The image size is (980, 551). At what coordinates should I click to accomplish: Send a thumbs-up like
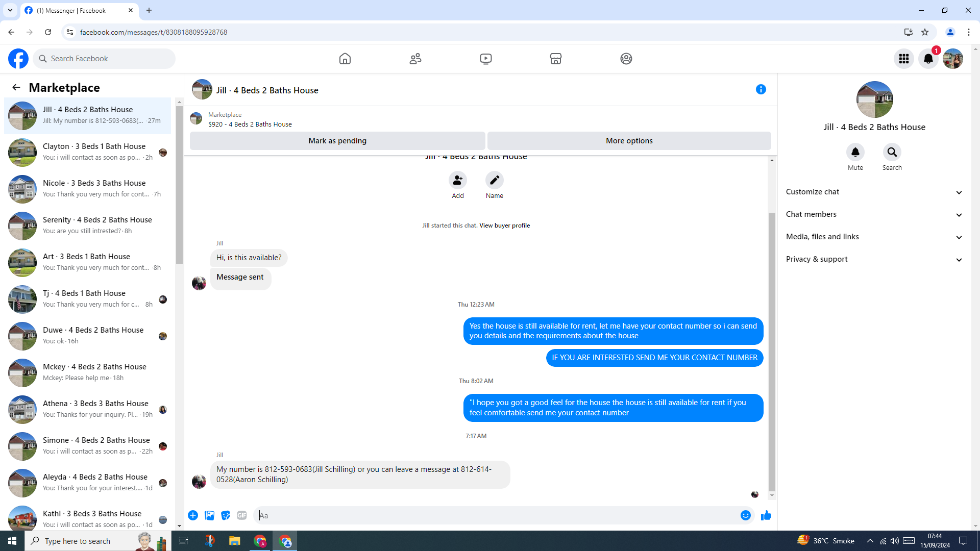766,515
